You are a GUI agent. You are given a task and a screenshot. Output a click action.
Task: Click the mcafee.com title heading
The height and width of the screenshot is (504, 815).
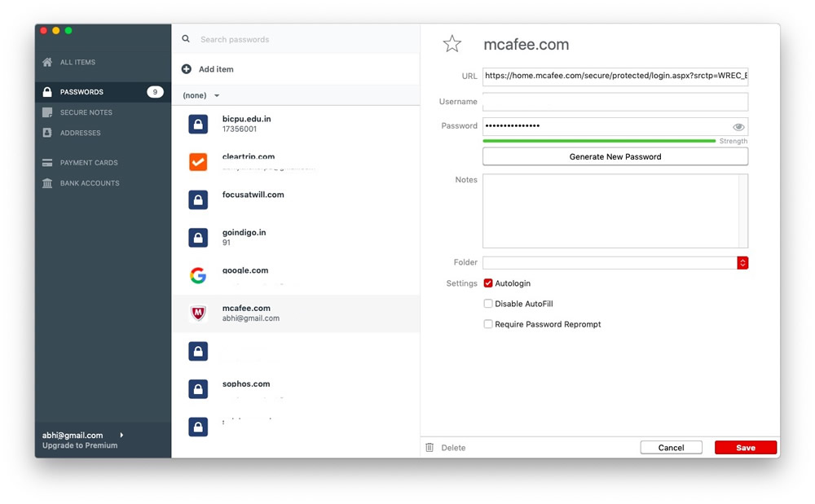[526, 45]
